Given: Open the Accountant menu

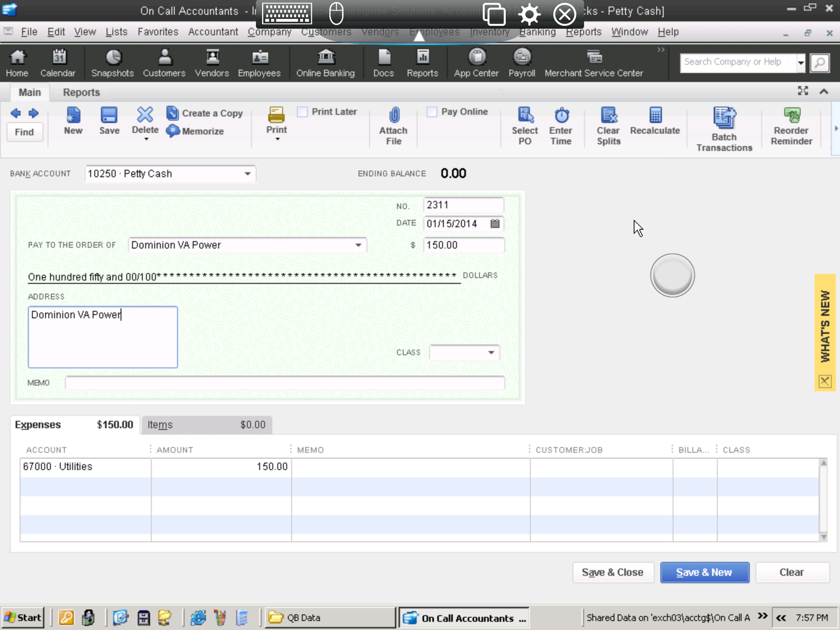Looking at the screenshot, I should [x=213, y=32].
